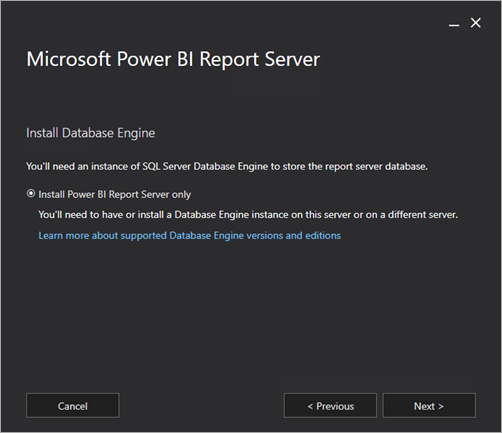The width and height of the screenshot is (502, 433).
Task: Click the SQL Server Database Engine instance description
Action: 227,166
